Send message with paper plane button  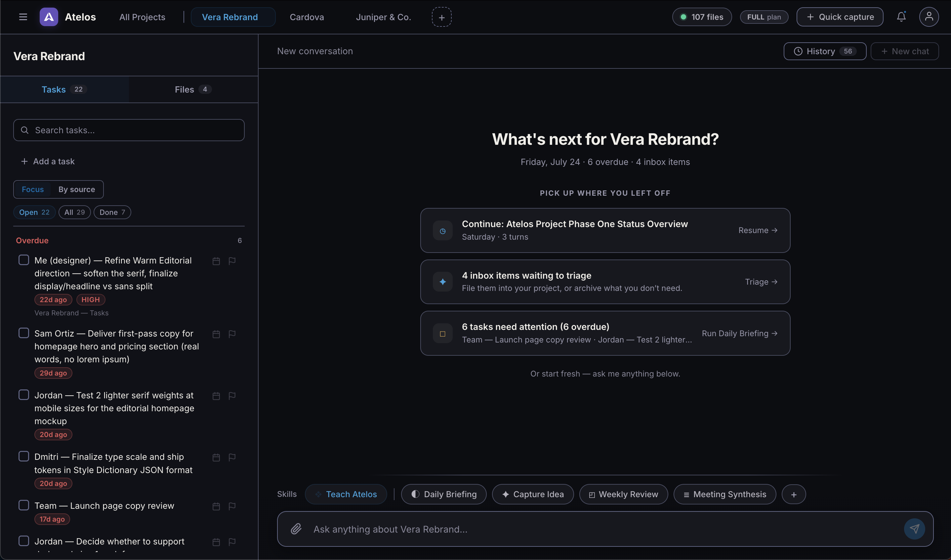914,529
